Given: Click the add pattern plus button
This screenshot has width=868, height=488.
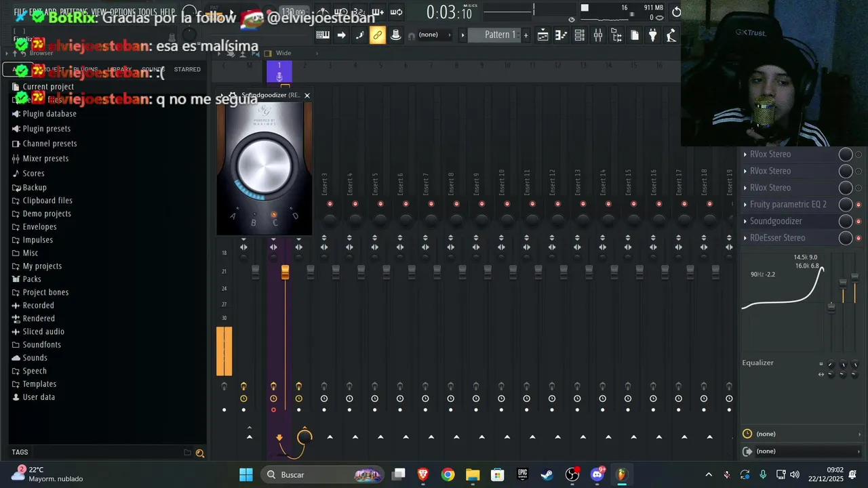Looking at the screenshot, I should pyautogui.click(x=526, y=35).
